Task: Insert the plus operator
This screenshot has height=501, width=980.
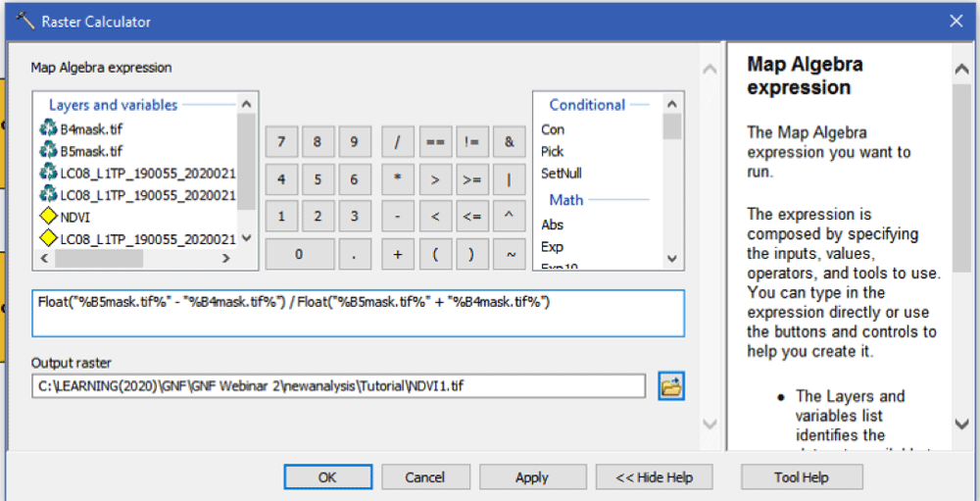Action: point(398,254)
